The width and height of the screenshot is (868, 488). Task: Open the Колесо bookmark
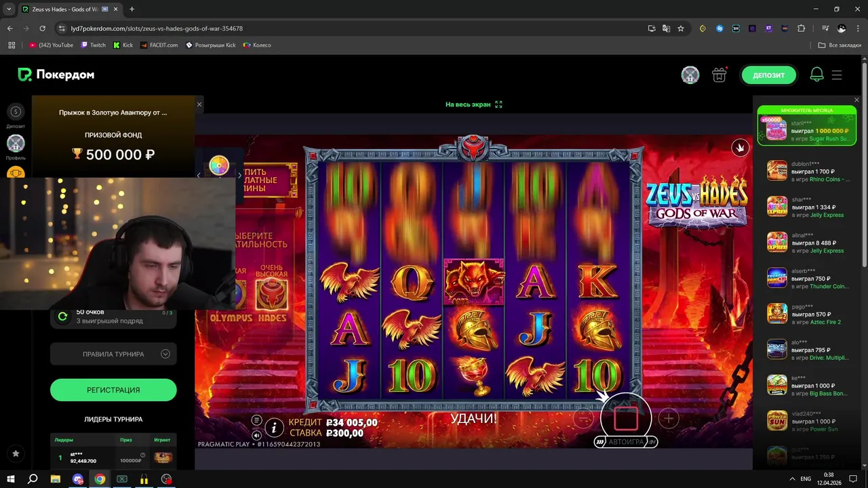pyautogui.click(x=257, y=45)
